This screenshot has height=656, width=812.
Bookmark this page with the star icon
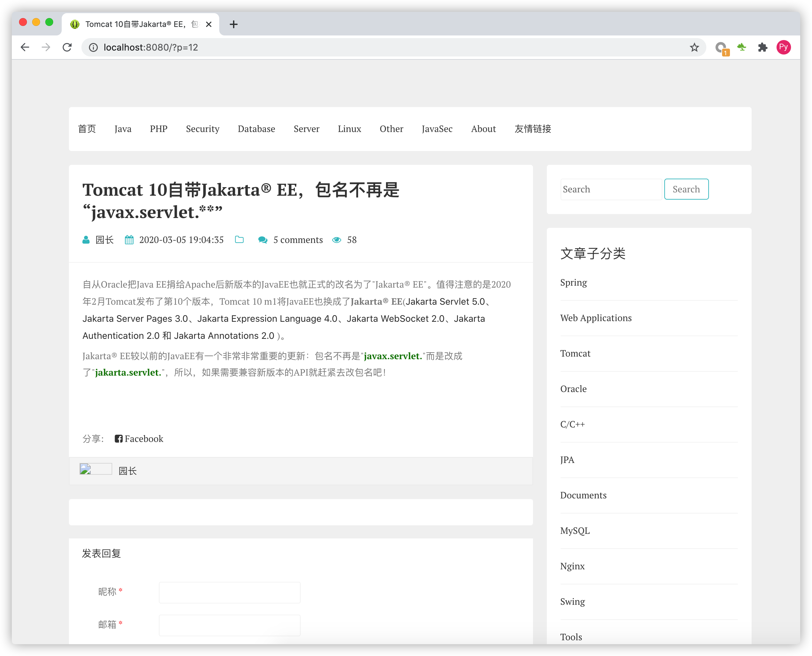point(694,47)
